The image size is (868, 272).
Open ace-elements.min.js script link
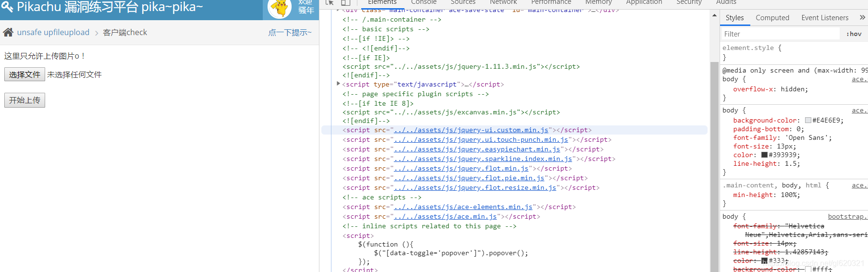tap(463, 207)
